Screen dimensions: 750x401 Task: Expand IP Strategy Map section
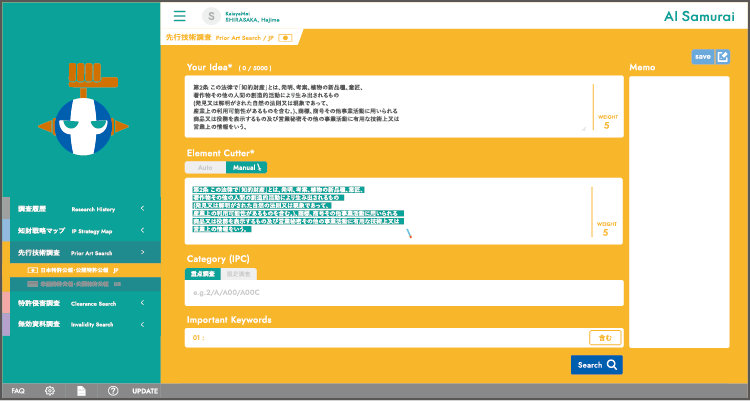click(x=80, y=231)
